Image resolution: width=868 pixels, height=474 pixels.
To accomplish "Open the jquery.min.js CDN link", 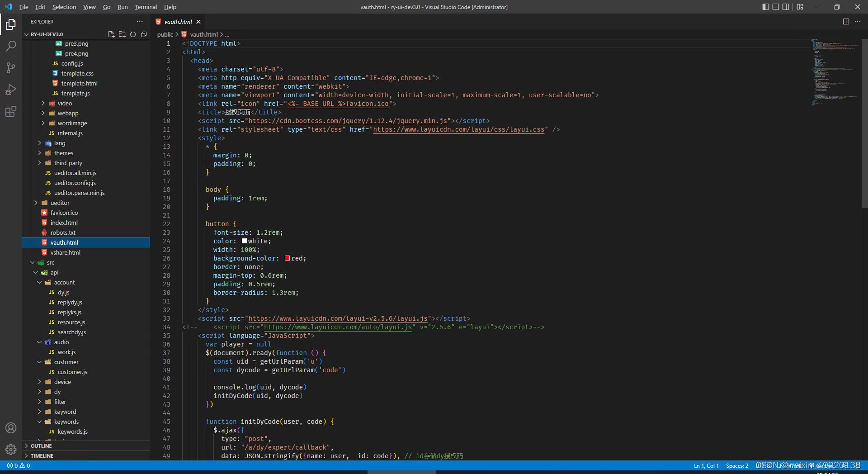I will (x=348, y=121).
